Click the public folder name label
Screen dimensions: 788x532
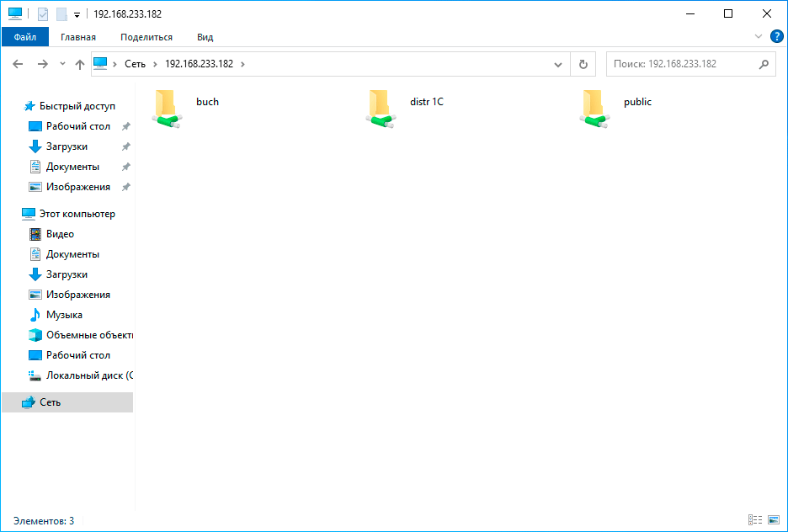click(638, 102)
